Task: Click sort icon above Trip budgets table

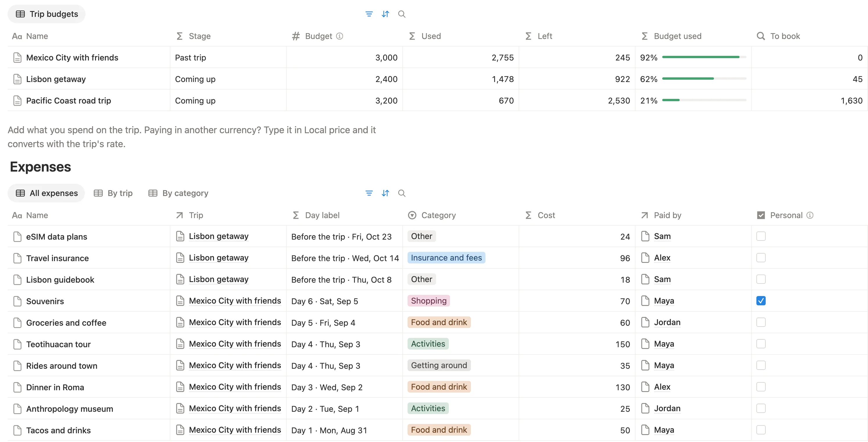Action: 385,14
